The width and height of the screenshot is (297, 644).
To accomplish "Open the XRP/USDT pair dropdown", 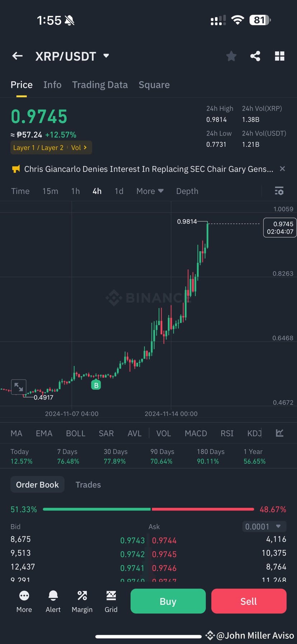I will pos(105,56).
